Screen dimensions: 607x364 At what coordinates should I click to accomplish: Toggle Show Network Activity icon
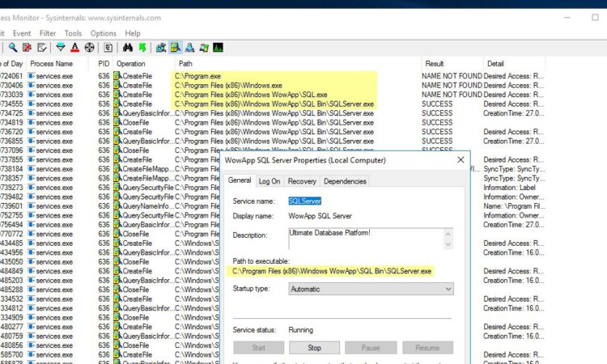click(x=189, y=48)
